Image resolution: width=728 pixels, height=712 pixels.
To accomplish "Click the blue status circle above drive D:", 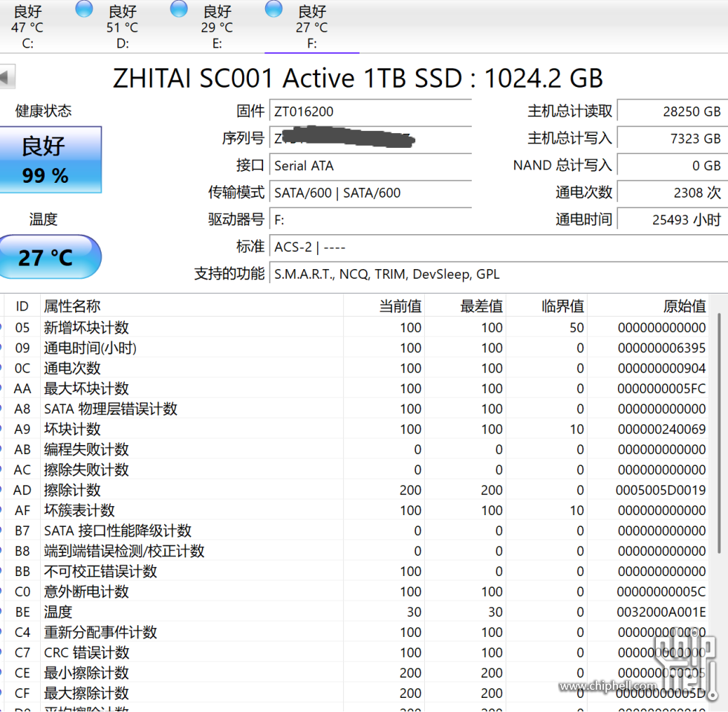I will [x=83, y=10].
